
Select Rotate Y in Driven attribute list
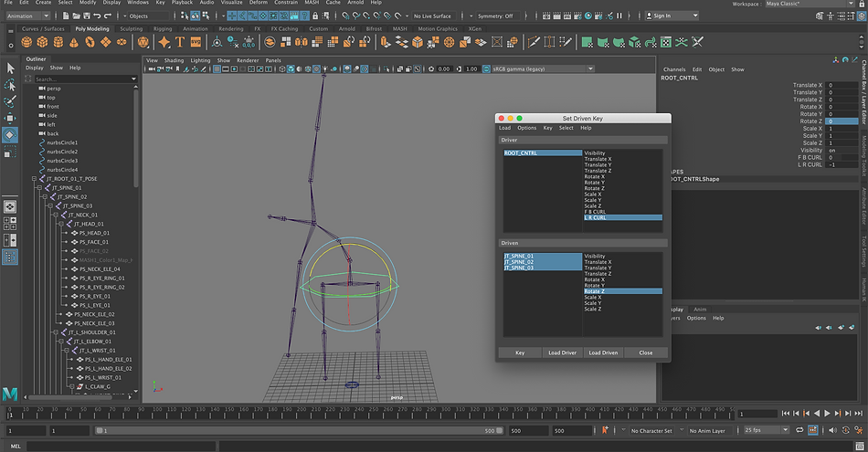[623, 286]
